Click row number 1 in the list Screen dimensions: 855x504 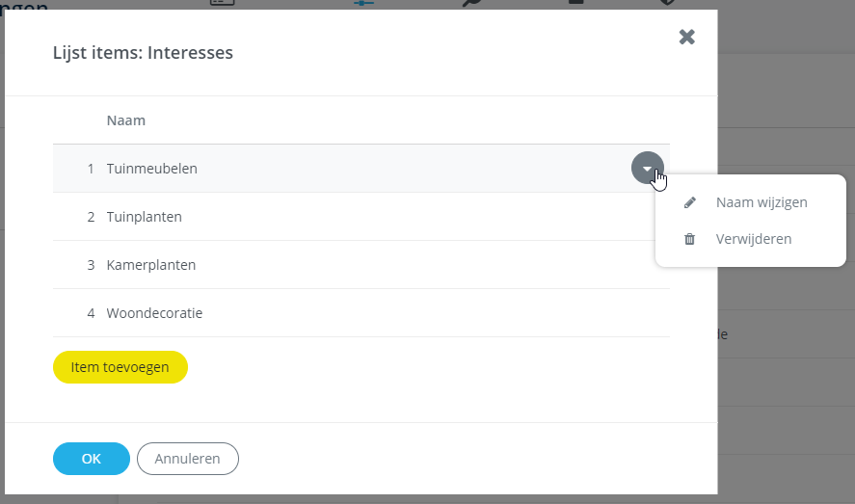pos(91,169)
